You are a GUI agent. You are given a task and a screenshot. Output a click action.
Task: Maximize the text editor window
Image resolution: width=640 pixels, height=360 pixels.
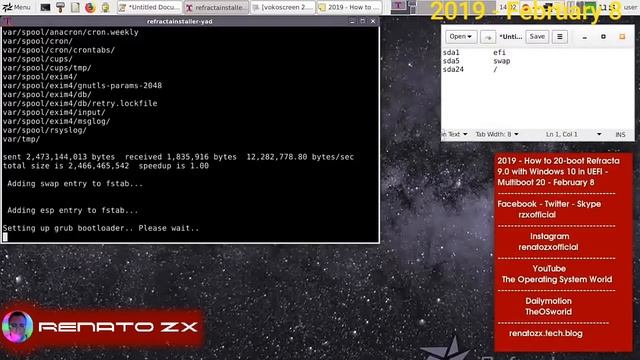[603, 37]
